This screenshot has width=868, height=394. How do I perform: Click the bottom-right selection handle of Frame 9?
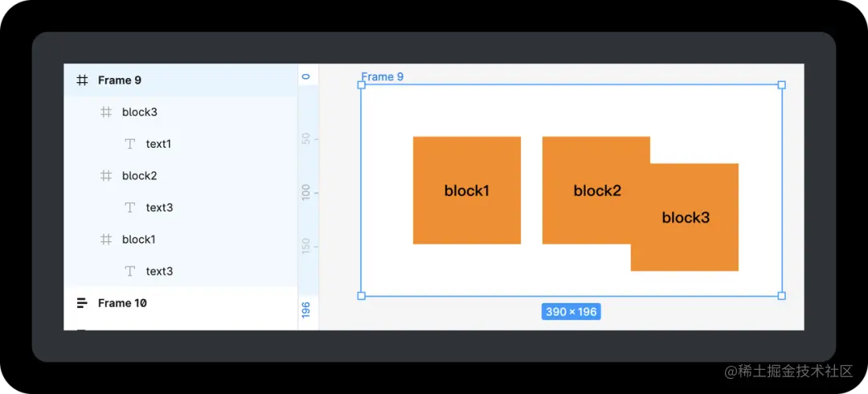782,296
